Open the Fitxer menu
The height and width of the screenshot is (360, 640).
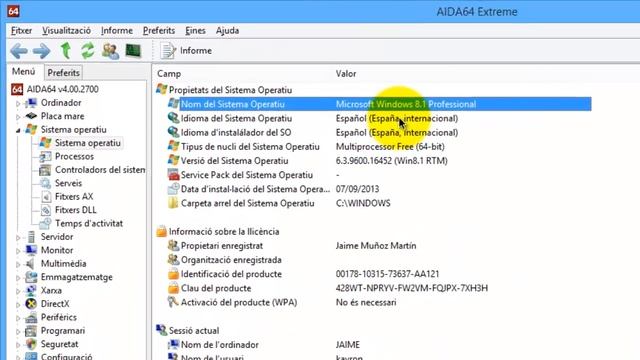(x=21, y=31)
